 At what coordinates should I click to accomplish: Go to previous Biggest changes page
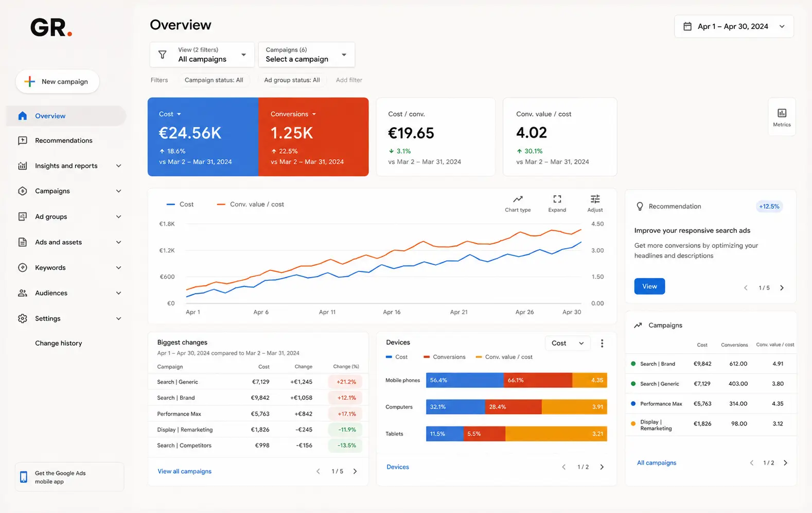point(318,471)
